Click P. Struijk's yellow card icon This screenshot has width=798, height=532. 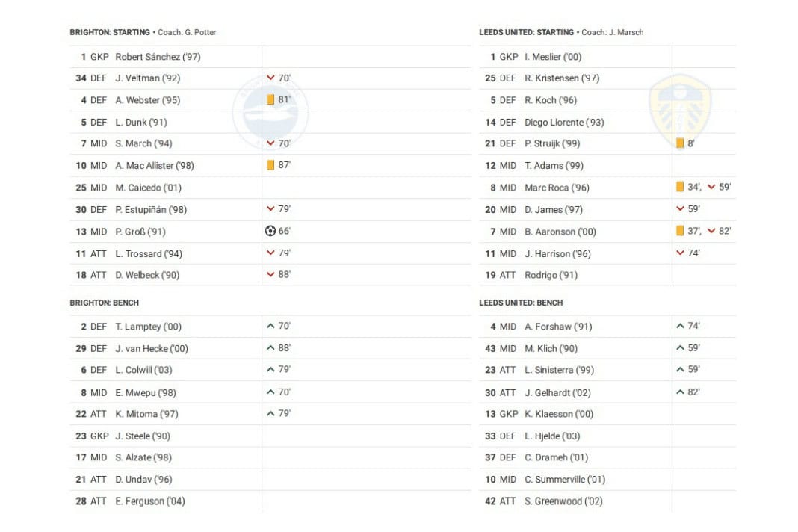pos(680,143)
